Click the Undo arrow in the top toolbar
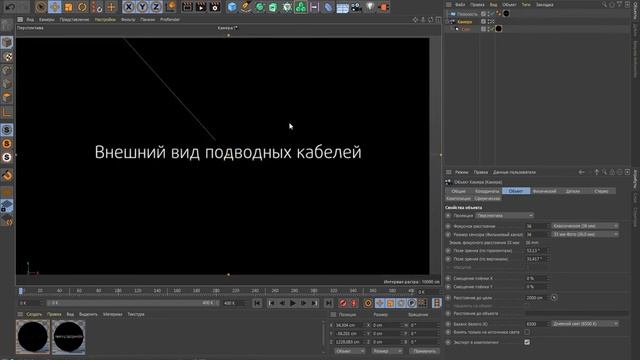Screen dimensions: 640x360 click(11, 7)
